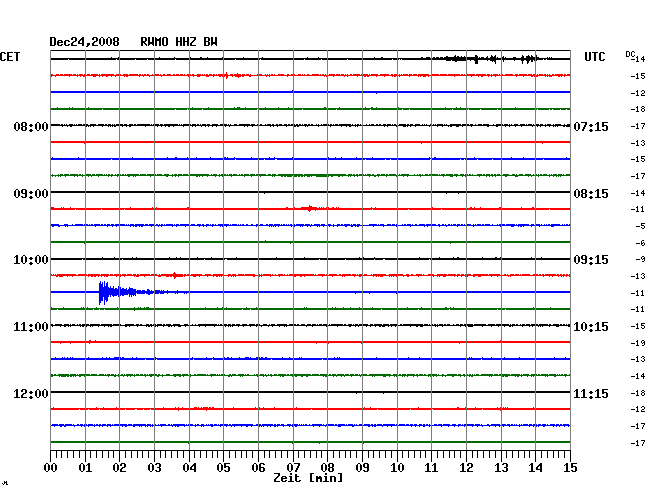Image resolution: width=650 pixels, height=494 pixels.
Task: Click the red event on the 09:15 CET trace
Action: [311, 208]
